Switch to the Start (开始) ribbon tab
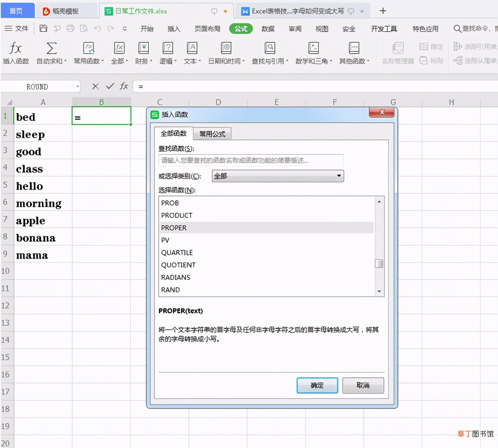The height and width of the screenshot is (448, 498). coord(147,28)
